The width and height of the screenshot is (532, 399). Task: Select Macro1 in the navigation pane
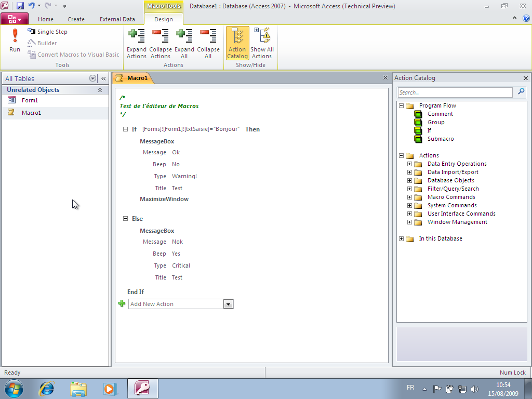pos(31,113)
